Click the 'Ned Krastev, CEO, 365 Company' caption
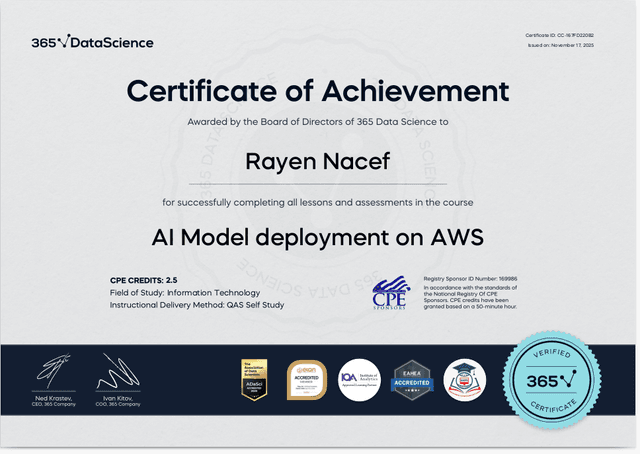The width and height of the screenshot is (640, 454). coord(54,401)
